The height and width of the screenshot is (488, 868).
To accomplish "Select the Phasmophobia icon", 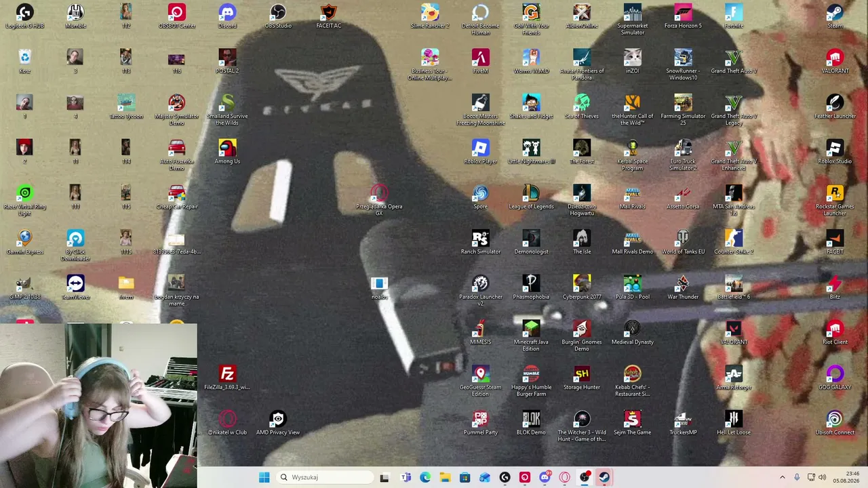I will pos(531,288).
